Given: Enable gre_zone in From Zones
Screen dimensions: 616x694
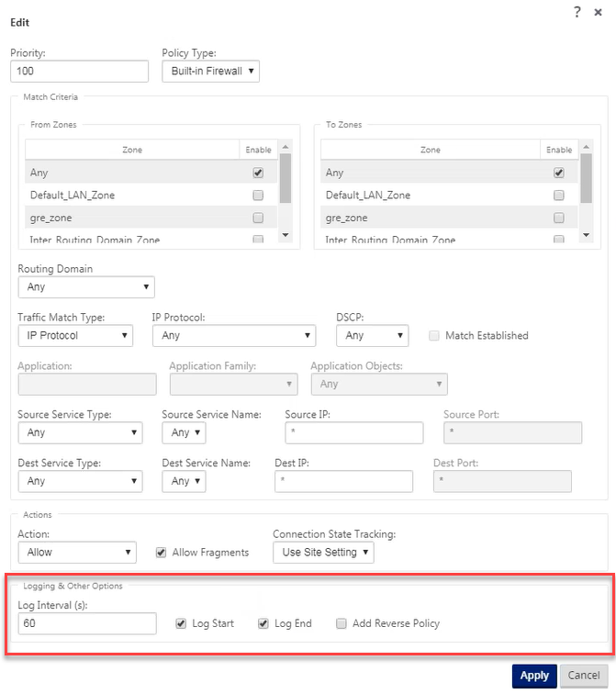Looking at the screenshot, I should click(258, 218).
